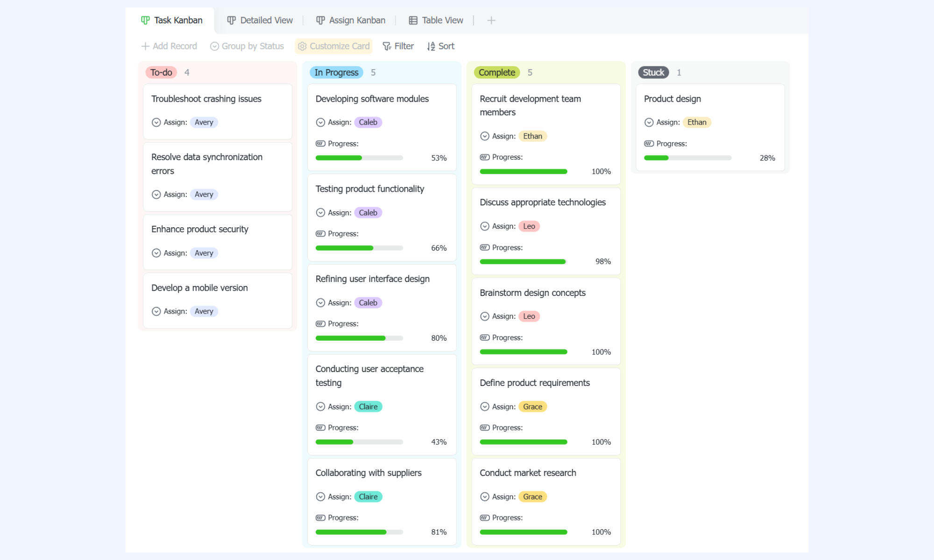
Task: Open Assign dropdown on Product design card
Action: tap(649, 122)
